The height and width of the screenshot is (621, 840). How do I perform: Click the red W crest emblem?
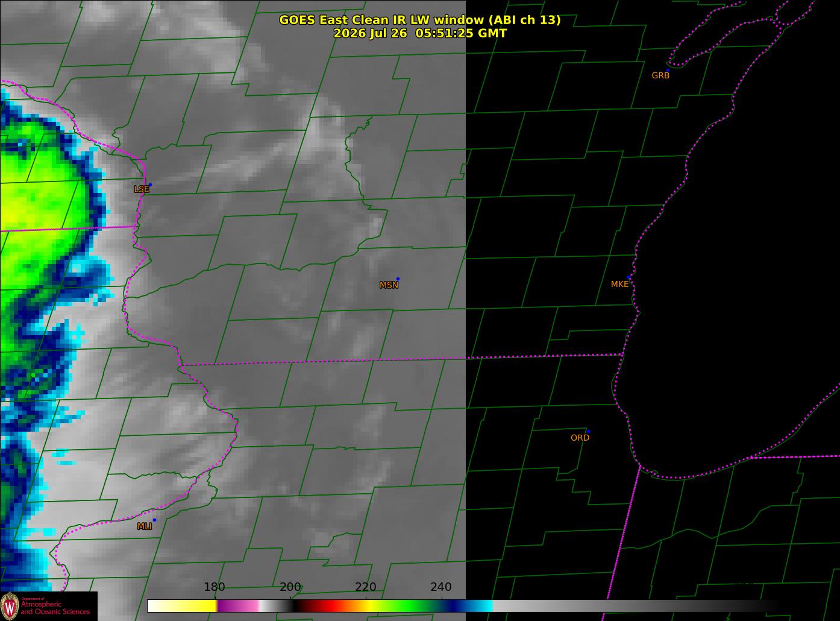(x=10, y=606)
